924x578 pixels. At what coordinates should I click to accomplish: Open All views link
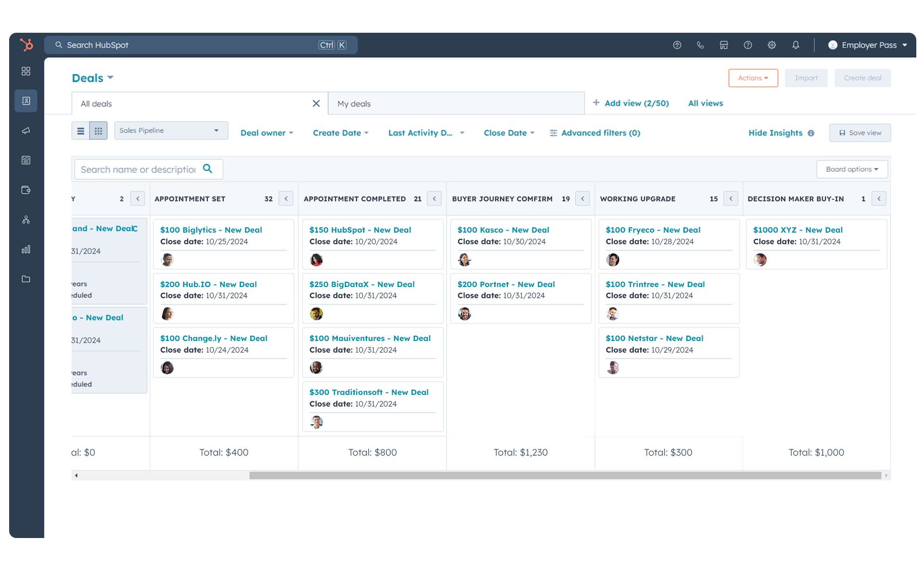click(x=706, y=103)
